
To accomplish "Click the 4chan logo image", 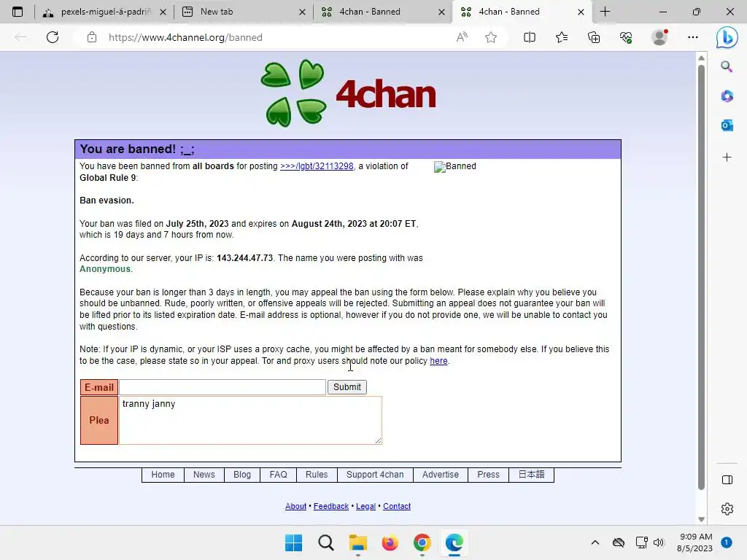I will [348, 93].
